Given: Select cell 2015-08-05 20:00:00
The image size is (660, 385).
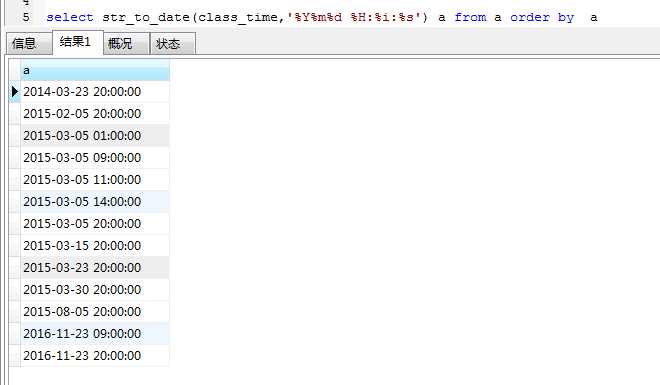Looking at the screenshot, I should pos(95,311).
